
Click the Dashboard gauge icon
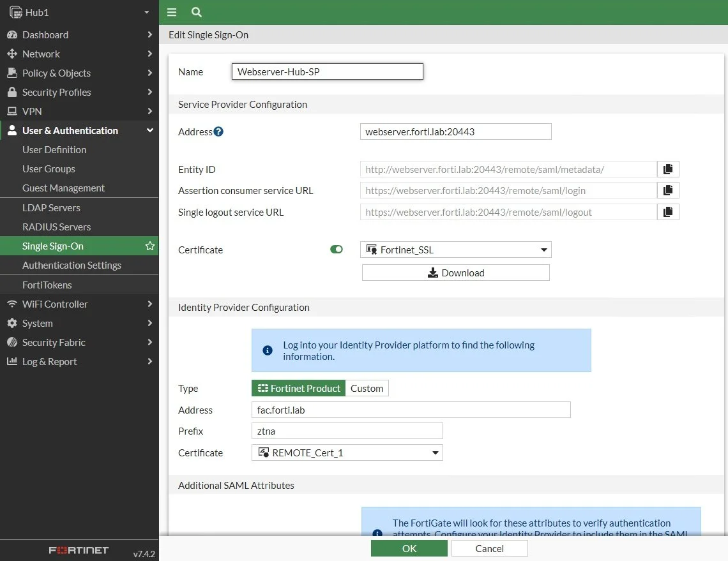click(x=12, y=35)
